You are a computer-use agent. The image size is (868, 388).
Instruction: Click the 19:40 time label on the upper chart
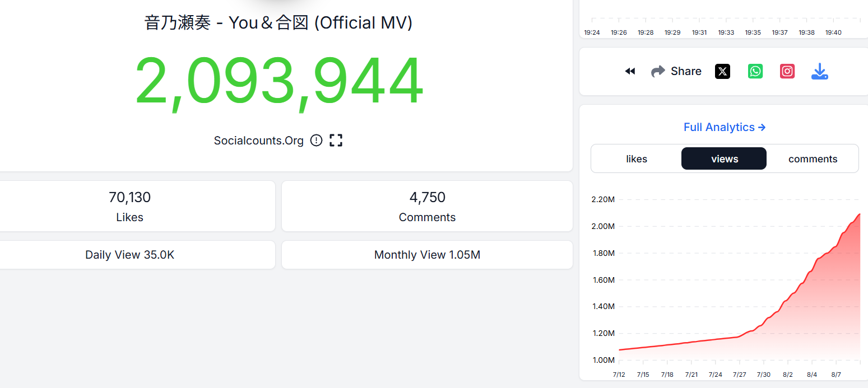[833, 32]
